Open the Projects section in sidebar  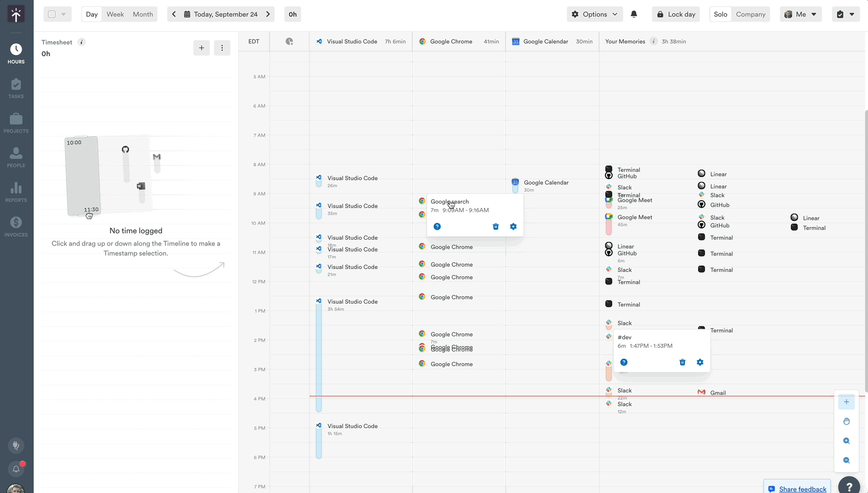(x=16, y=122)
